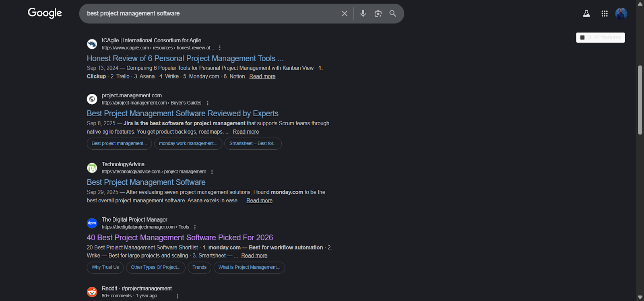This screenshot has height=301, width=644.
Task: Start voice search with the microphone icon
Action: coord(363,14)
